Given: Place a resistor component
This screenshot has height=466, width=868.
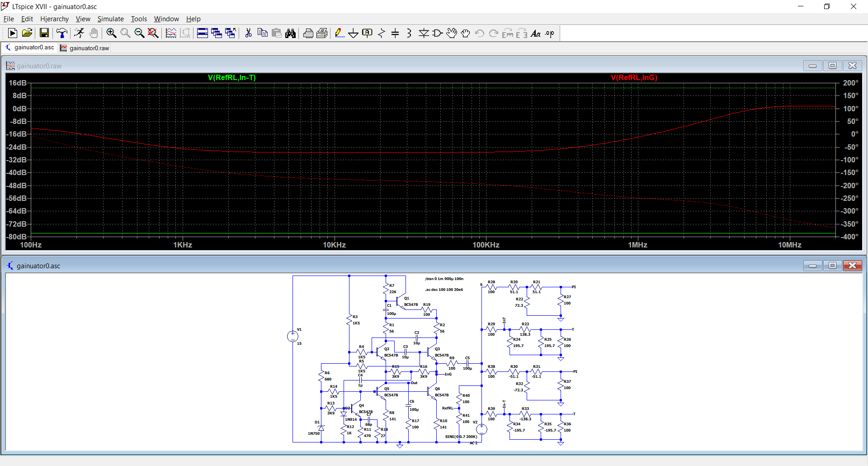Looking at the screenshot, I should coord(382,33).
